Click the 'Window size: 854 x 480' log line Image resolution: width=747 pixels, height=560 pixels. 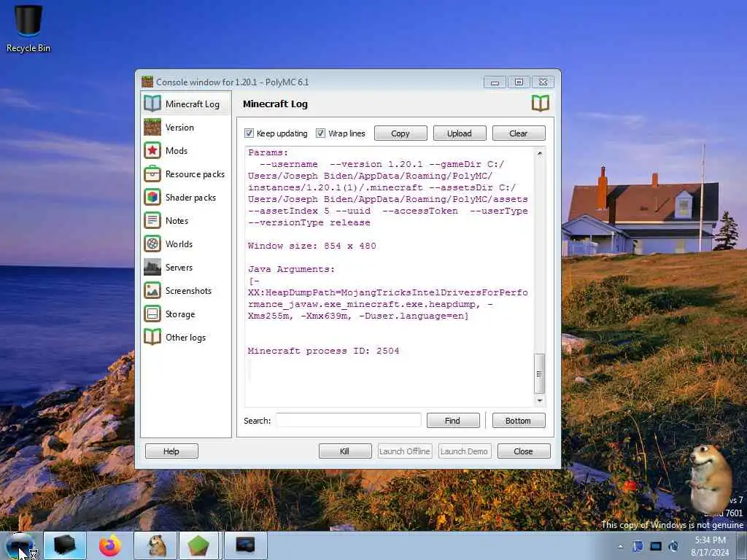pyautogui.click(x=312, y=246)
